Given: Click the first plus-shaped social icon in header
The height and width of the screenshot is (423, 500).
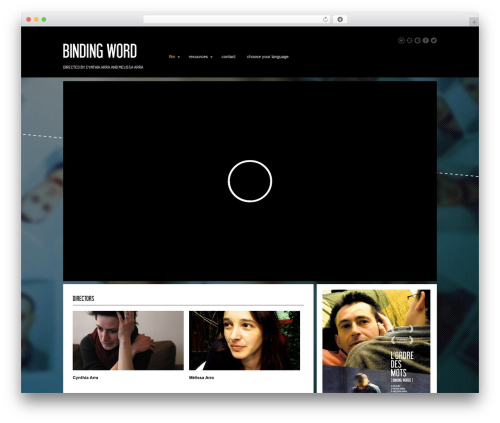Looking at the screenshot, I should point(401,40).
